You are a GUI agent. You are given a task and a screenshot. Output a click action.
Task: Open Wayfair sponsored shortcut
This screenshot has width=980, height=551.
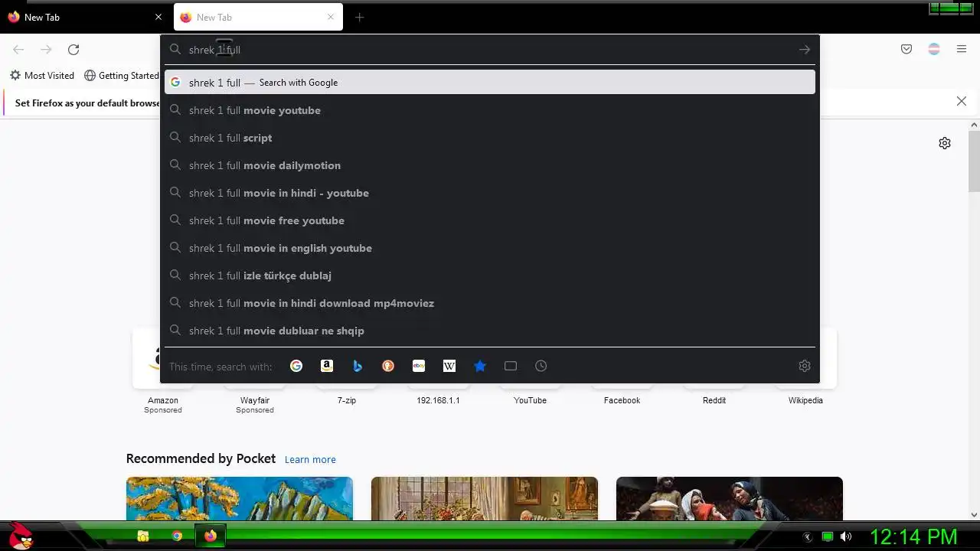tap(255, 400)
